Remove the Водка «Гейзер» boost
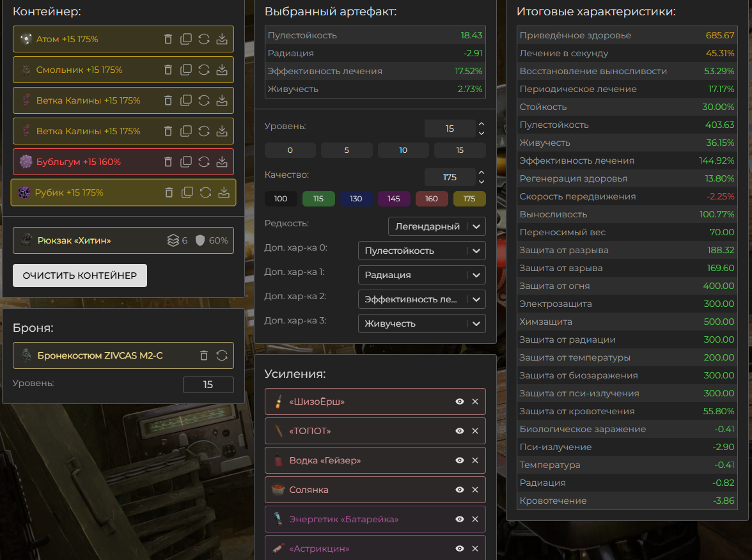 (x=475, y=460)
